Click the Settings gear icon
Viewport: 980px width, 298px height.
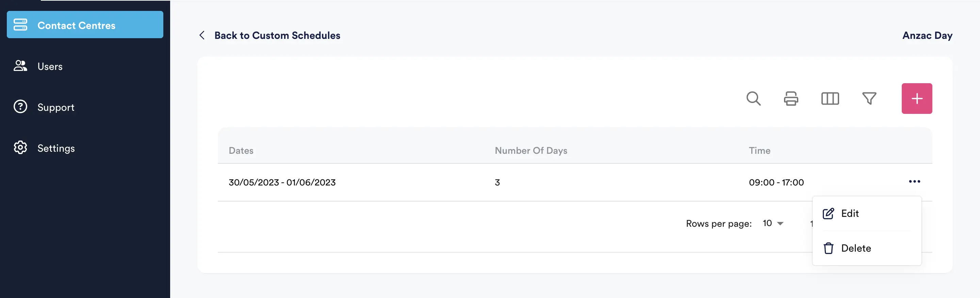tap(20, 148)
